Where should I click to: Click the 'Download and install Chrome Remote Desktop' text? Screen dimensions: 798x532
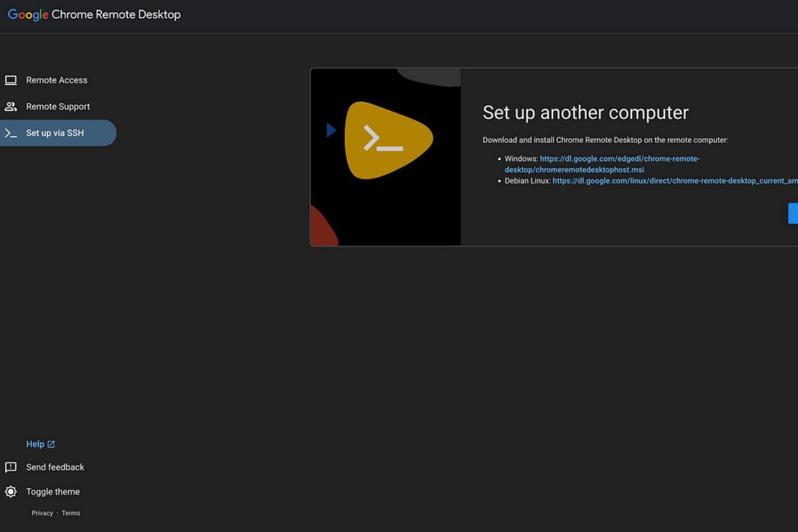(605, 140)
